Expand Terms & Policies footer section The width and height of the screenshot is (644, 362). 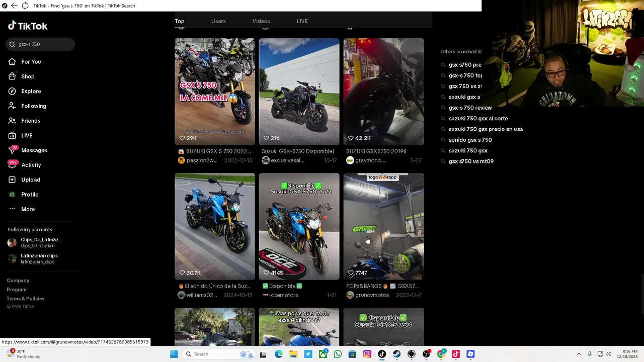tap(26, 299)
